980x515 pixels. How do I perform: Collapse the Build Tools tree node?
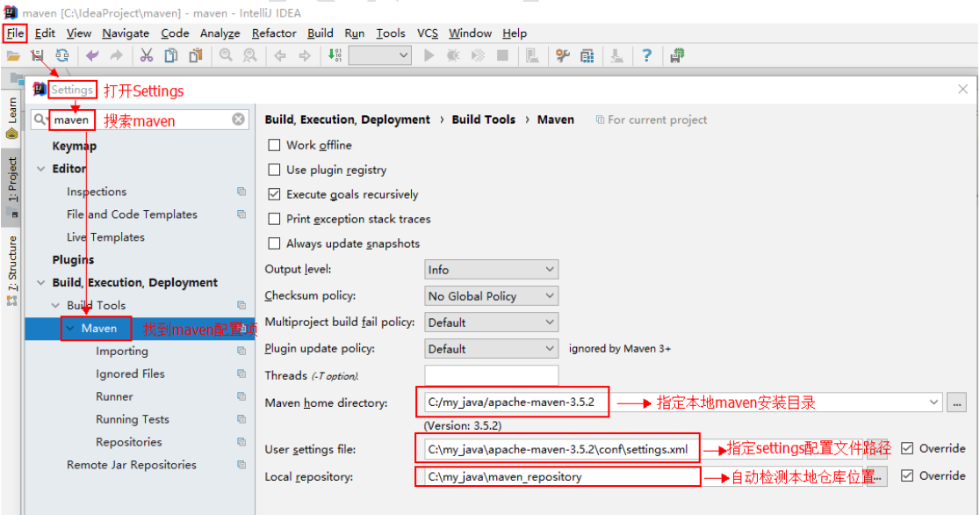click(x=55, y=305)
